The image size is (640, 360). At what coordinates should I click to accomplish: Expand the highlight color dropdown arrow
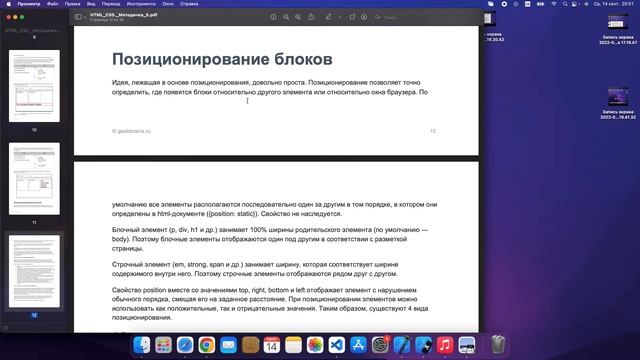tap(340, 17)
